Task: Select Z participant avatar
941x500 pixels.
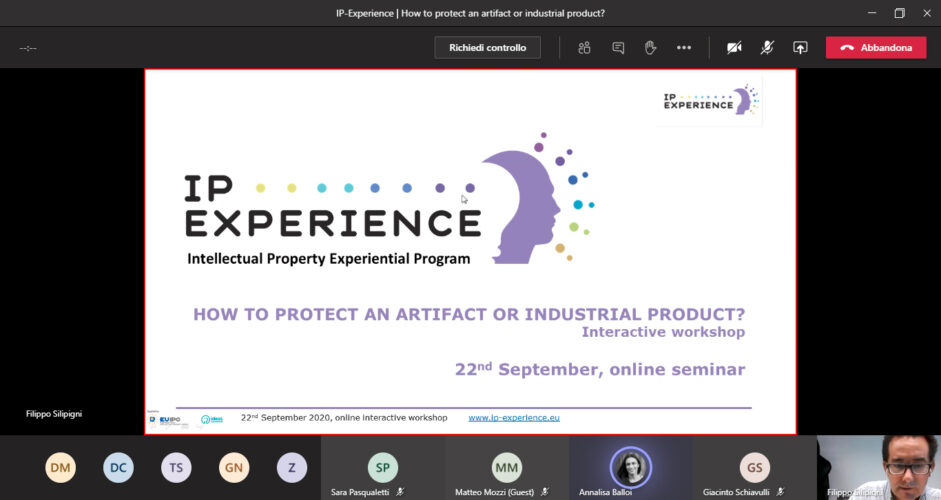Action: click(292, 468)
